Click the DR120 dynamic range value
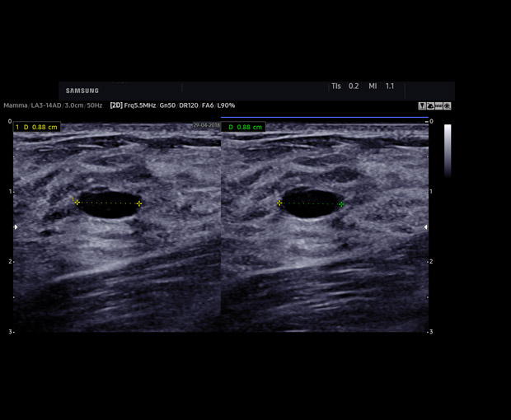This screenshot has width=511, height=420. (190, 105)
